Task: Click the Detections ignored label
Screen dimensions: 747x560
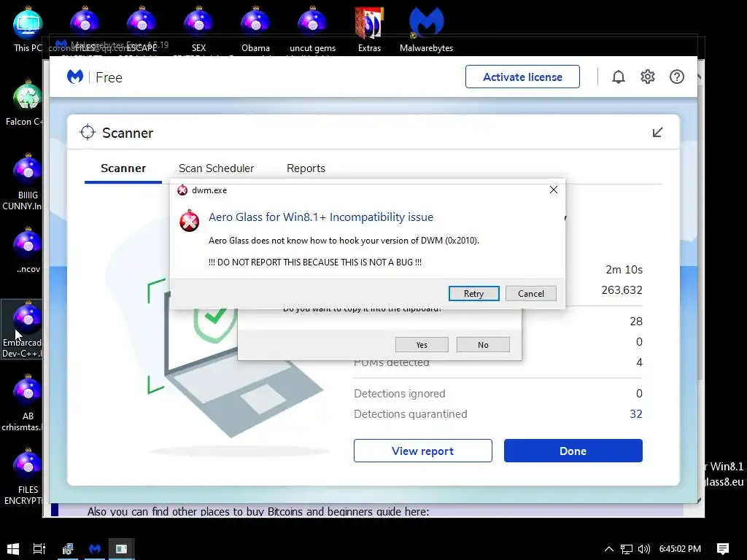Action: point(399,393)
